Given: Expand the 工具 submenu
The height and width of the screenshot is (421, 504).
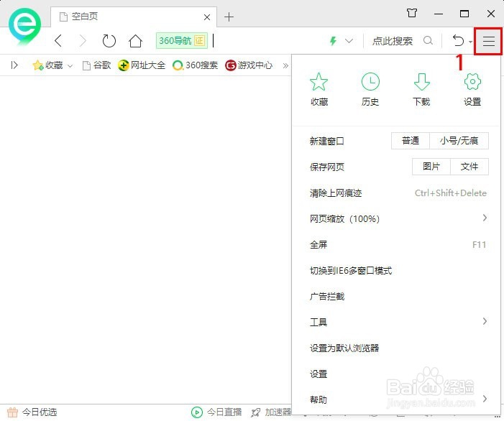Looking at the screenshot, I should [398, 322].
